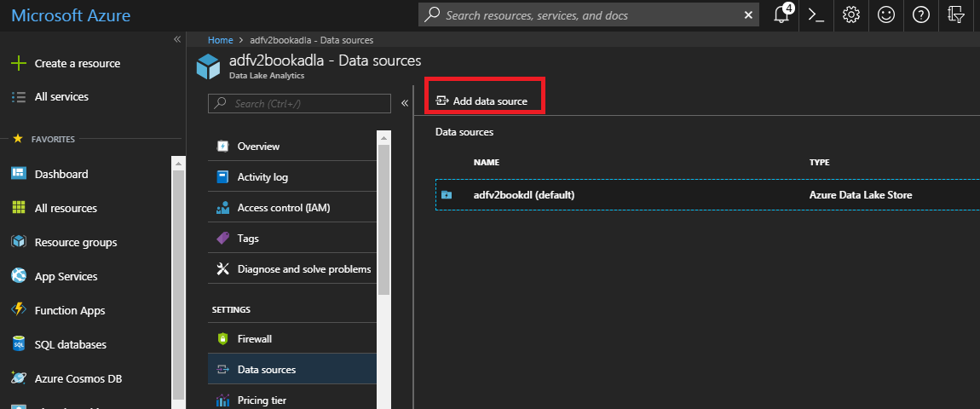The height and width of the screenshot is (409, 980).
Task: Click the Diagnose and solve problems wrench icon
Action: pos(222,269)
